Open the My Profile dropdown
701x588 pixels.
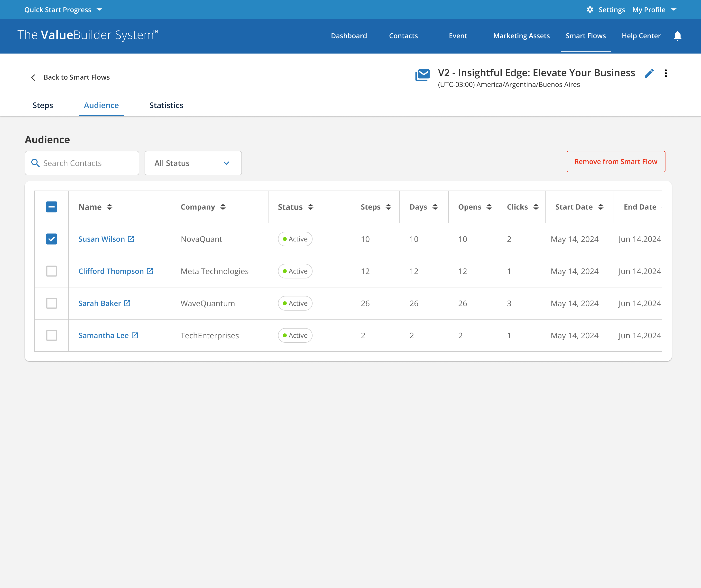click(x=654, y=9)
